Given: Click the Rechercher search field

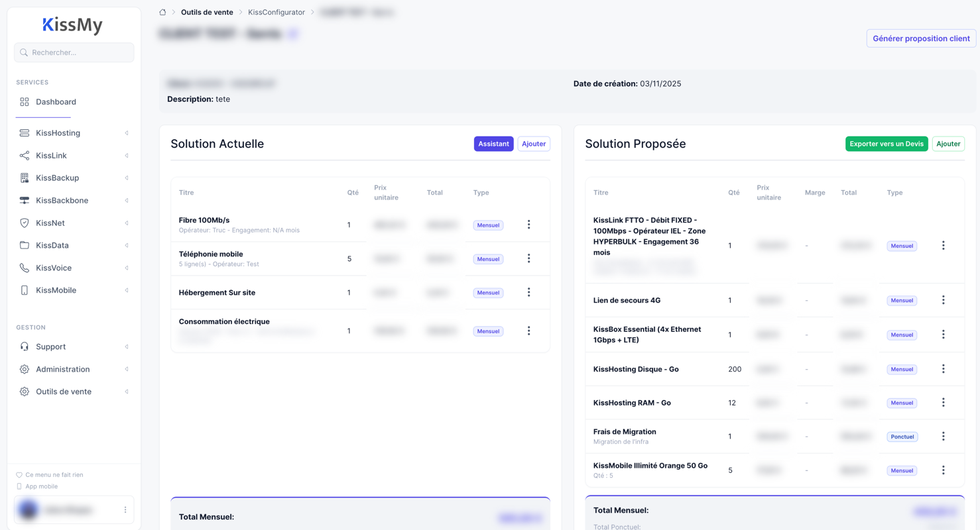Looking at the screenshot, I should click(74, 52).
